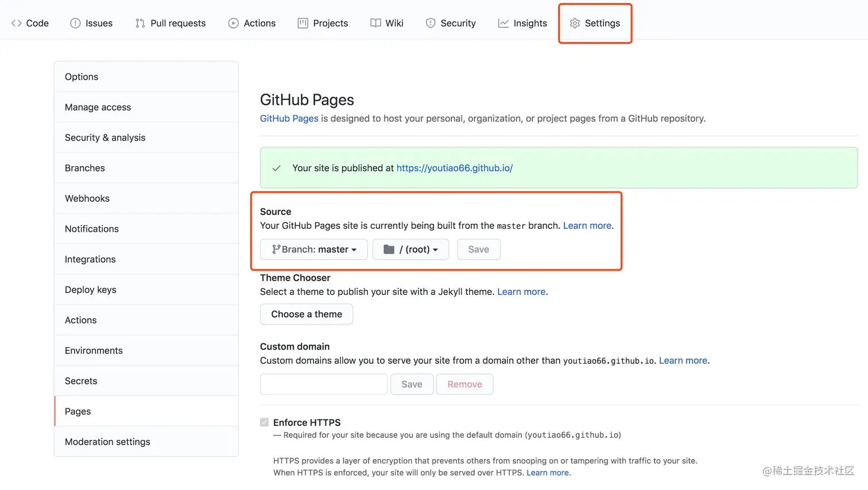Open Manage access in sidebar
This screenshot has width=868, height=490.
click(x=146, y=107)
